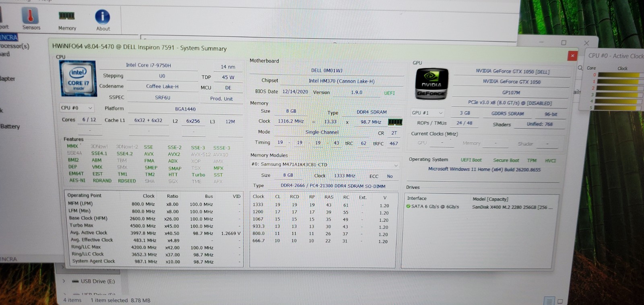Click the 45 W TDP value
This screenshot has width=644, height=305.
click(x=228, y=77)
